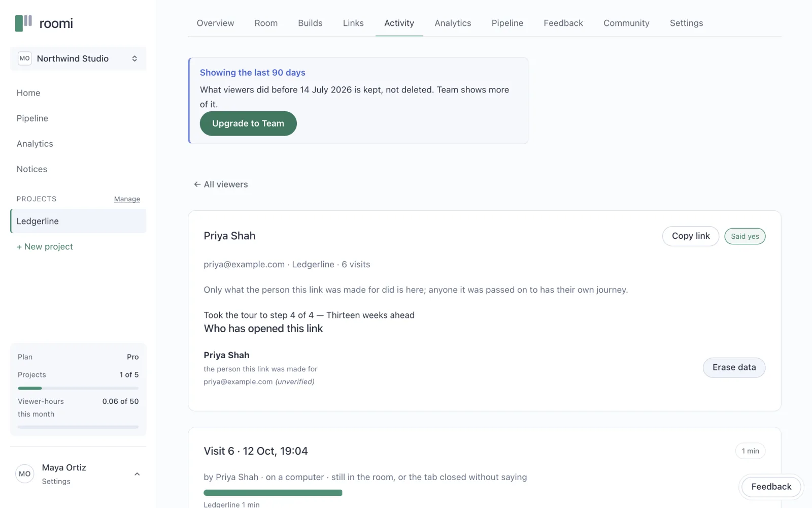Click Erase data for Priya Shah
The width and height of the screenshot is (812, 508).
[x=734, y=367]
